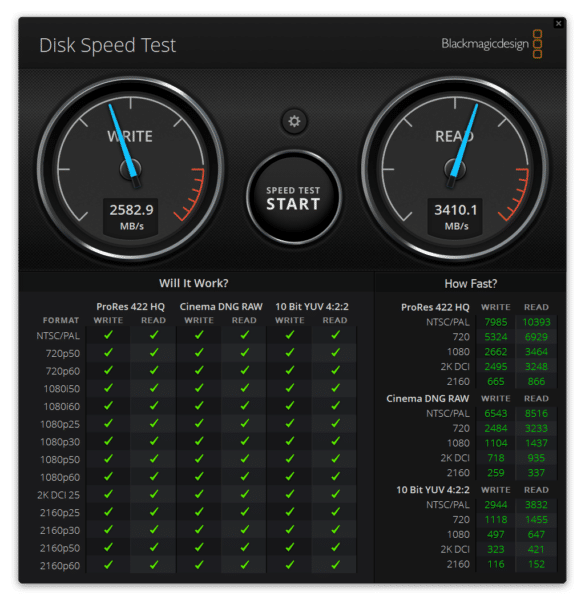Image resolution: width=585 pixels, height=604 pixels.
Task: Click the 2944 write value
Action: tap(496, 505)
